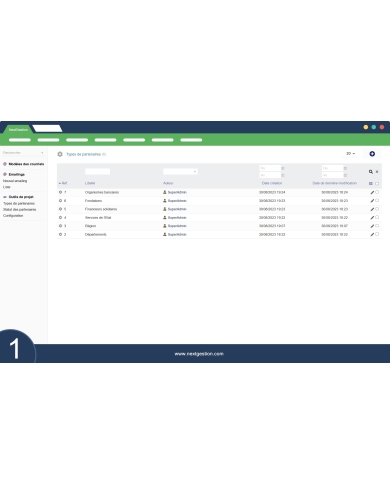
Task: Open the column selector icon in header
Action: [x=371, y=183]
